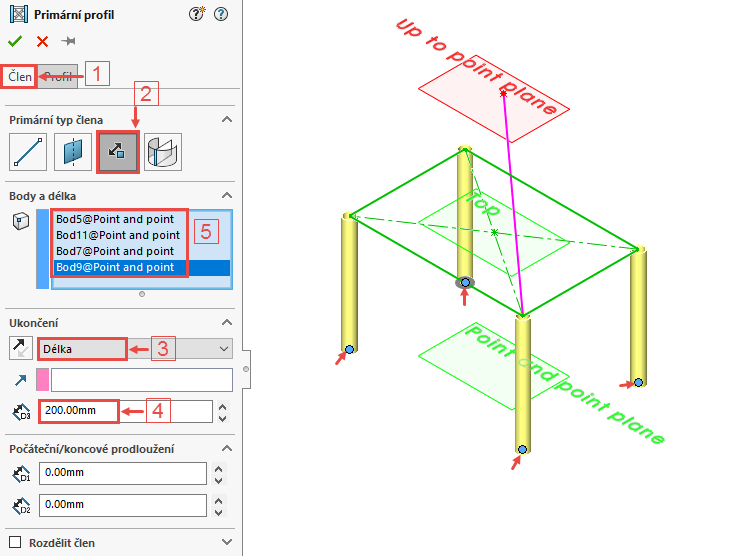
Task: Click the D2 end extension icon
Action: [x=22, y=506]
